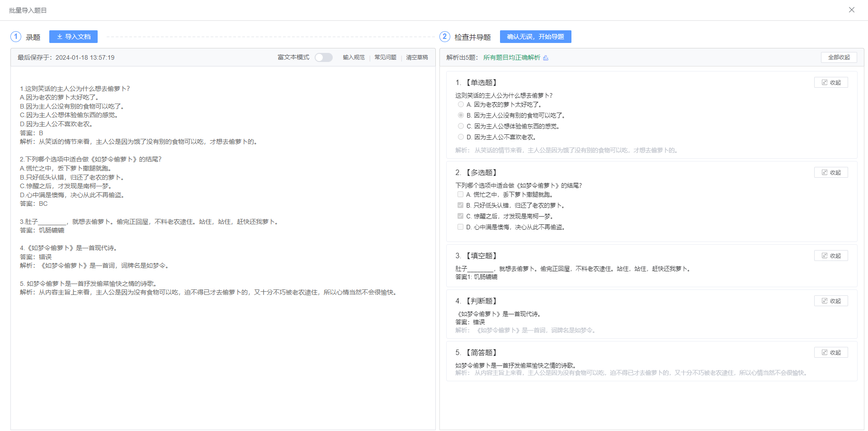868x431 pixels.
Task: Click the numbered step 1 circle icon
Action: [x=16, y=37]
